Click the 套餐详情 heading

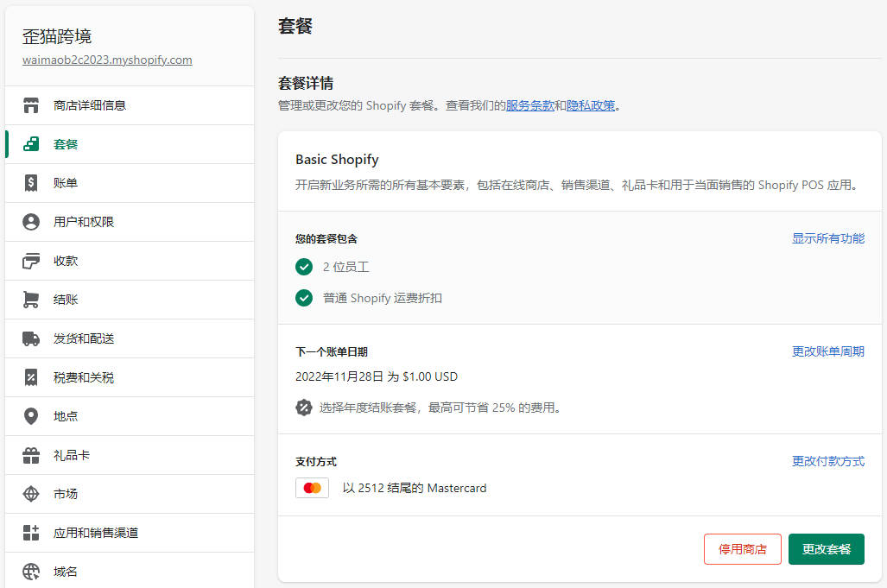tap(306, 83)
